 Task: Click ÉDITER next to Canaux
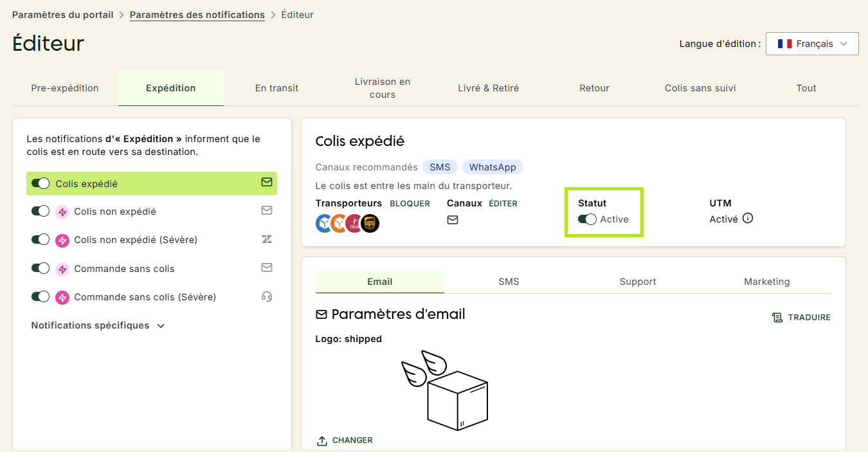click(503, 203)
